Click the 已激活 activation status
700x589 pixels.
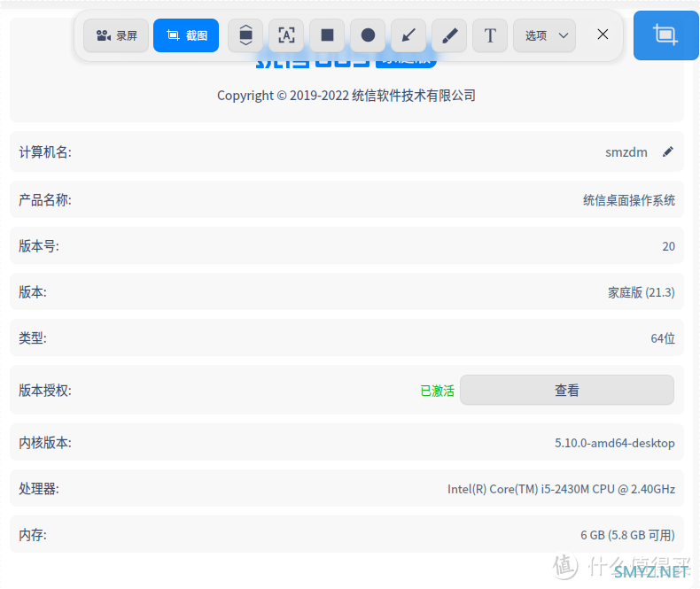coord(437,391)
